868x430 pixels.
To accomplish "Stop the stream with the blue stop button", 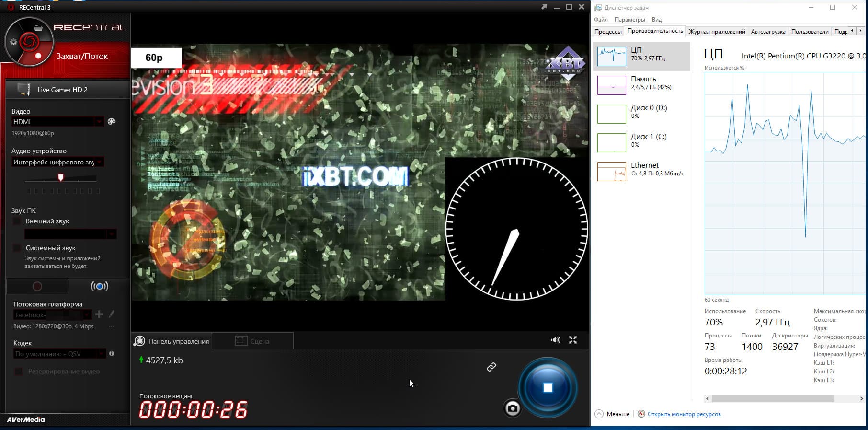I will pyautogui.click(x=548, y=387).
